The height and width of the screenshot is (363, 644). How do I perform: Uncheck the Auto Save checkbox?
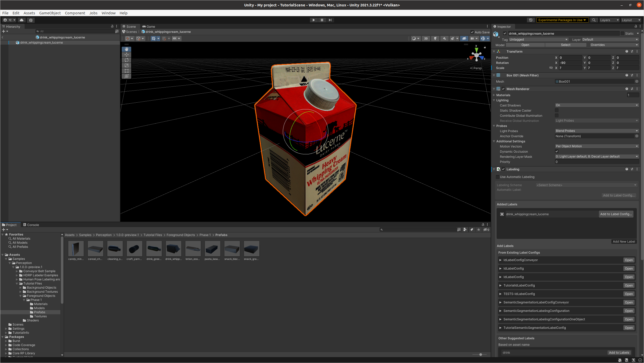click(472, 32)
